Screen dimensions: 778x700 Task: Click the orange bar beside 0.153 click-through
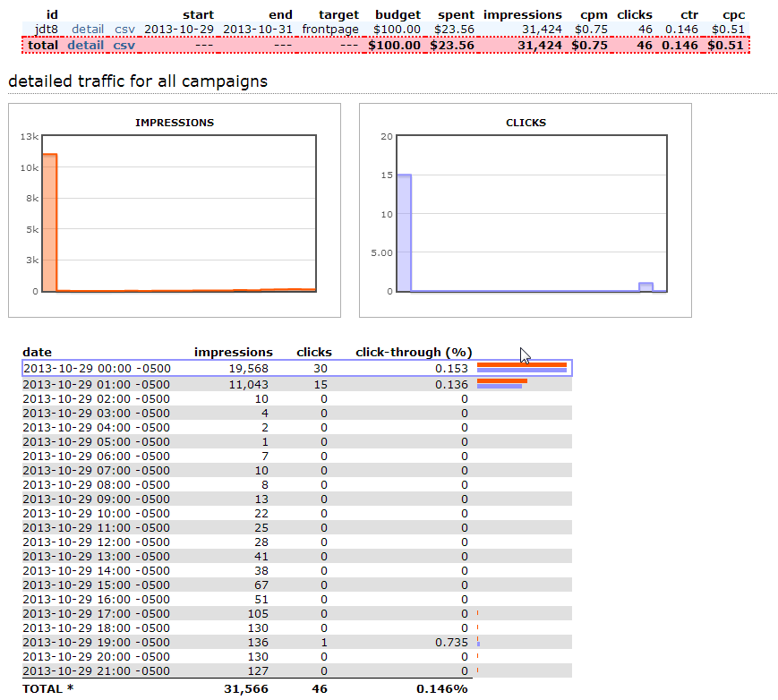coord(521,364)
